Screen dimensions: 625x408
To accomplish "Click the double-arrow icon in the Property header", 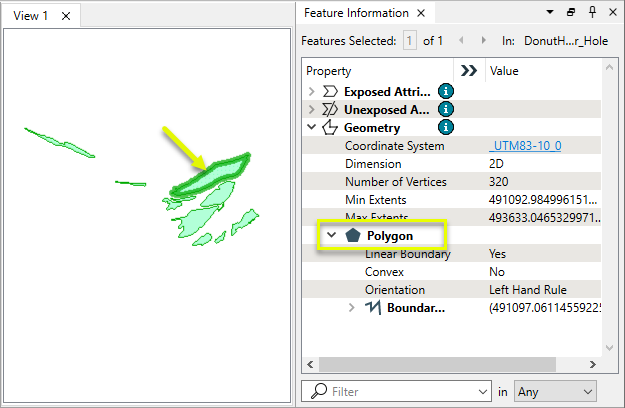I will pos(467,71).
